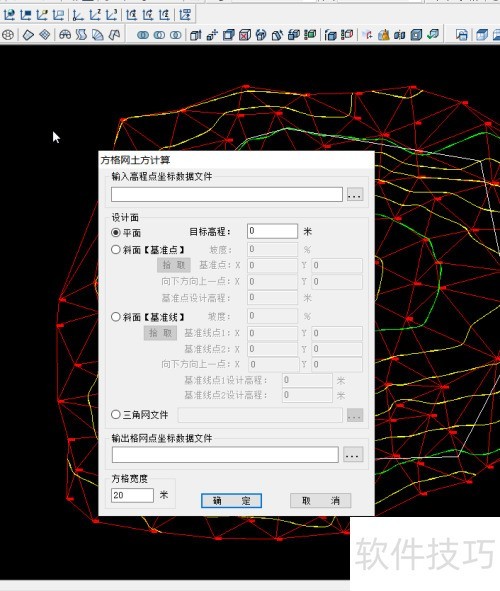Click the Copy Edges icon
The width and height of the screenshot is (500, 591).
pyautogui.click(x=330, y=35)
